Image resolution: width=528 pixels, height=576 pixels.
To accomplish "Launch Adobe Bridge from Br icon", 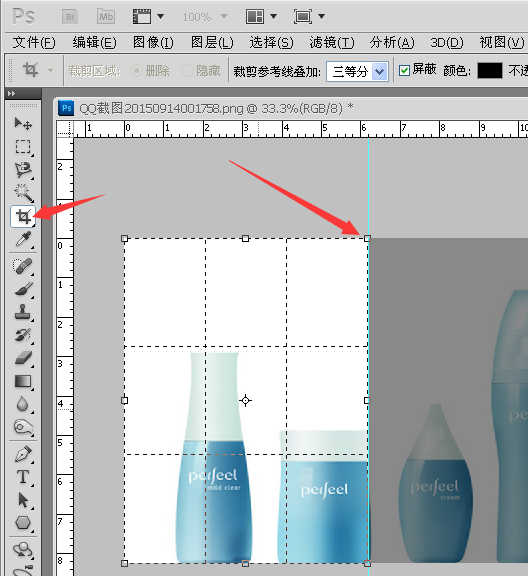I will 70,17.
